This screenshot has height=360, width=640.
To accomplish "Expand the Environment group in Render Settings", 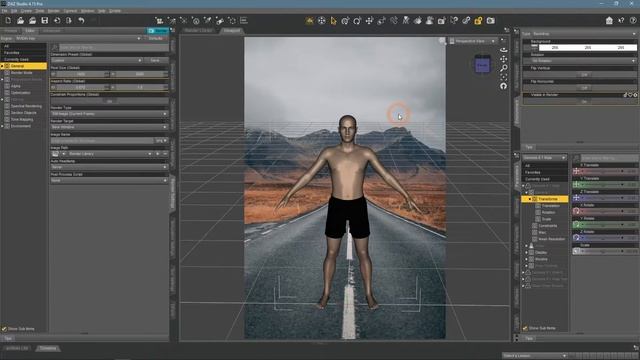I will 2,126.
